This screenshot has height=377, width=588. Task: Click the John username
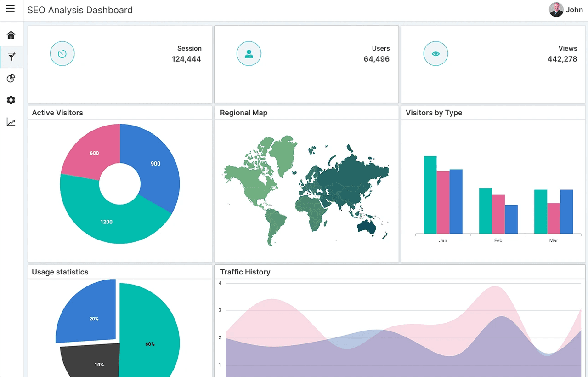click(x=574, y=10)
